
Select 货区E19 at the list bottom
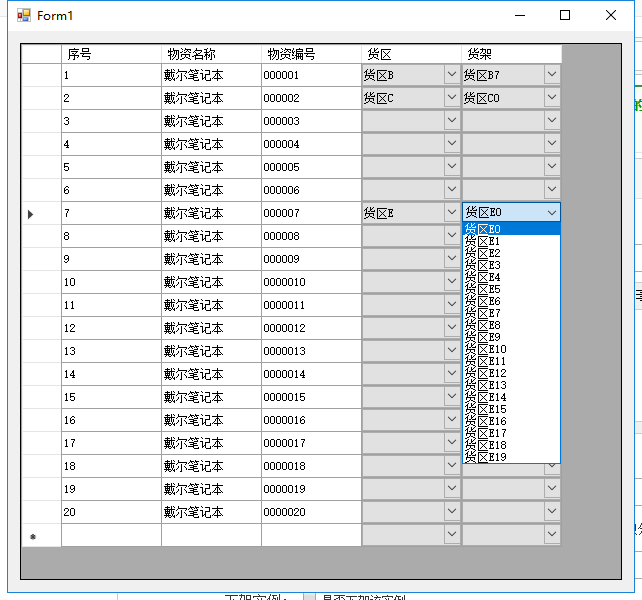511,457
